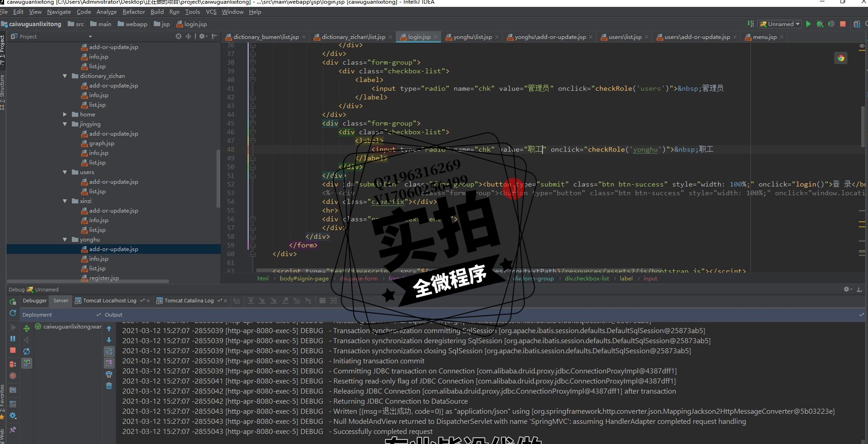This screenshot has width=868, height=444.
Task: Toggle fold marker at line 38
Action: [x=253, y=62]
